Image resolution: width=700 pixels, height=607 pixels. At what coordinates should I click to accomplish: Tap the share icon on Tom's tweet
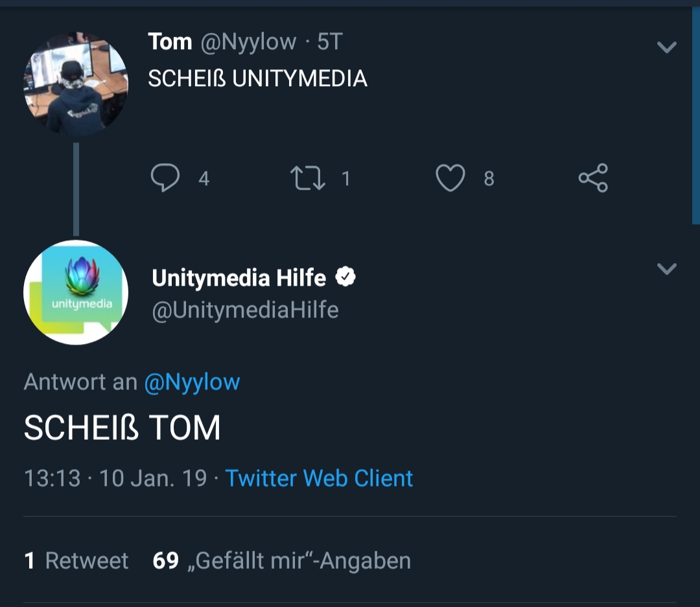click(x=593, y=178)
